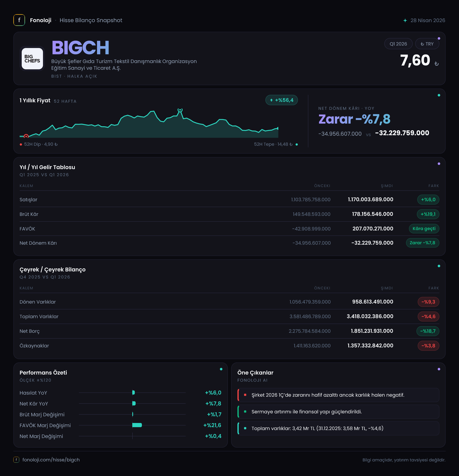Click the green bullet of the Sermaye artırımı highlight
Viewport: 459px width, 476px height.
pos(245,412)
